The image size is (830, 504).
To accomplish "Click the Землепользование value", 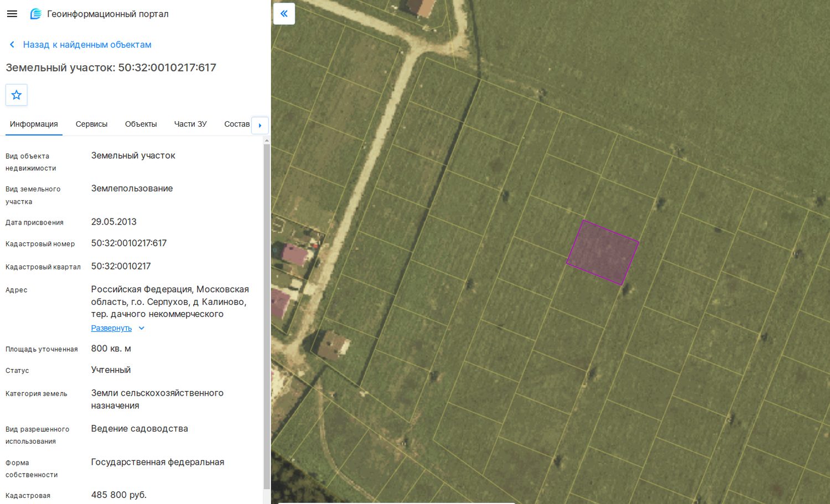I will click(132, 189).
